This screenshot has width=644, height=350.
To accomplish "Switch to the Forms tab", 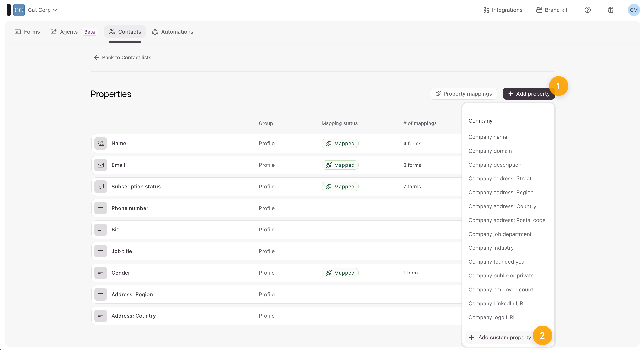I will pos(28,32).
